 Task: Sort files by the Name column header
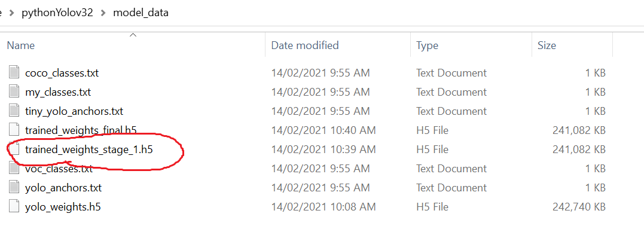[x=136, y=45]
